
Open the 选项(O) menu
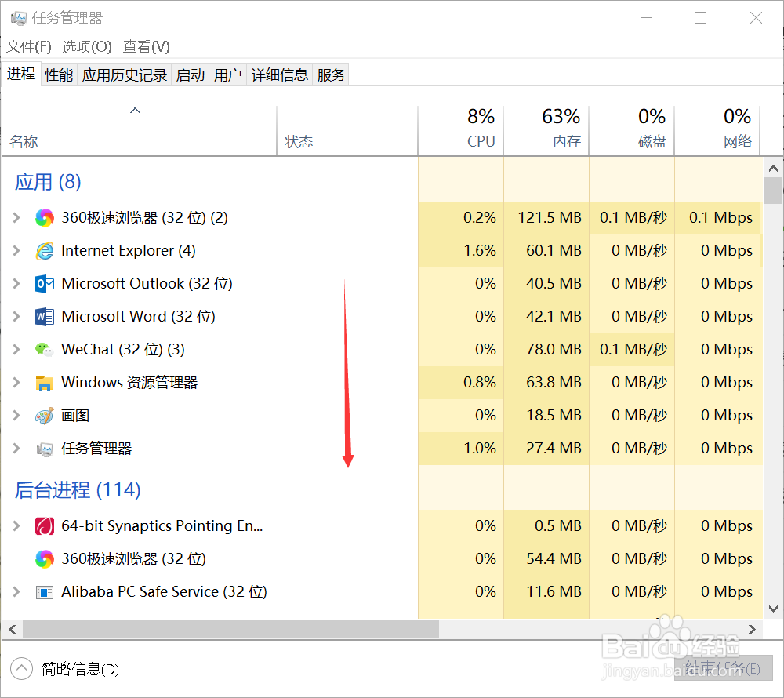[x=87, y=46]
